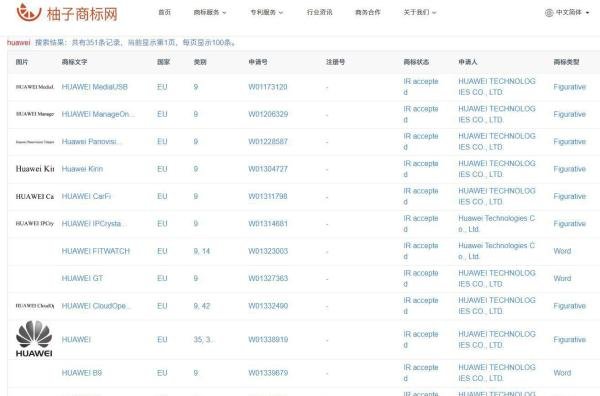This screenshot has height=396, width=600.
Task: Open the HUAWEI IPCrysta... trademark link
Action: 94,223
